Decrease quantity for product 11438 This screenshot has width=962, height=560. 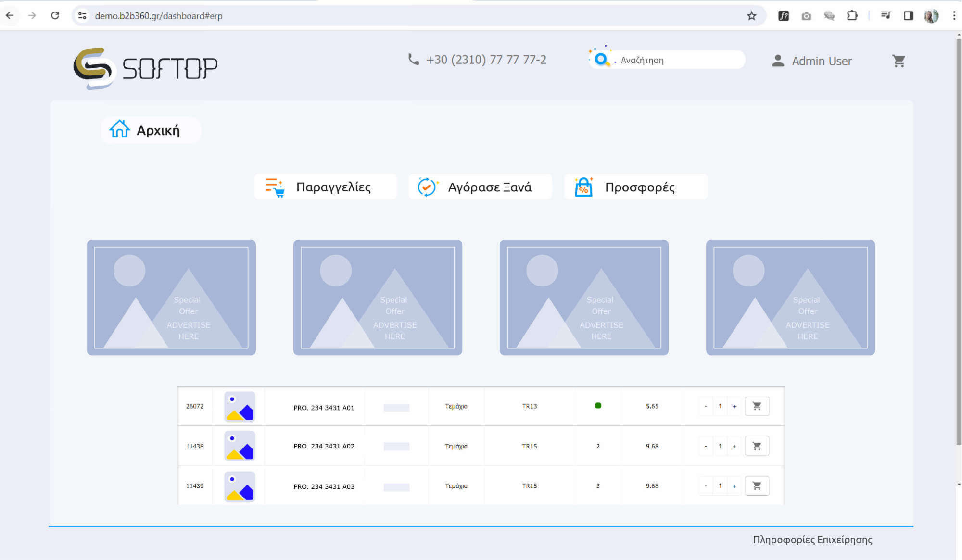(706, 446)
